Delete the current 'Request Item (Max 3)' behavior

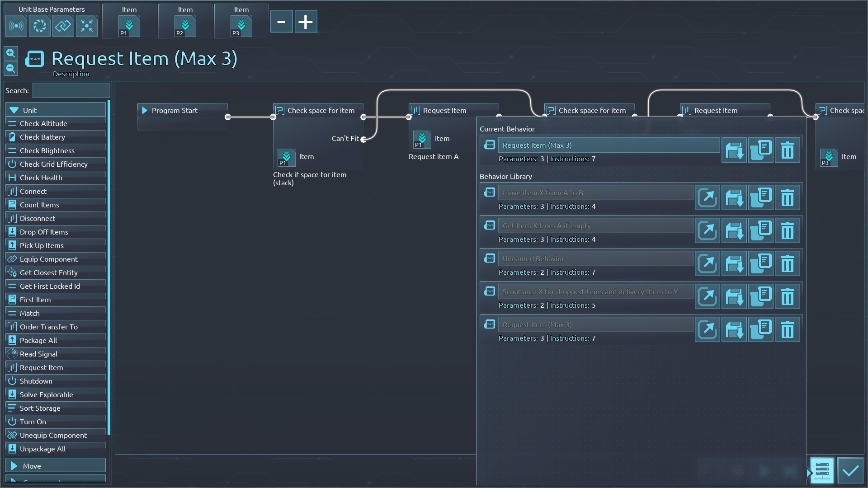pos(787,150)
